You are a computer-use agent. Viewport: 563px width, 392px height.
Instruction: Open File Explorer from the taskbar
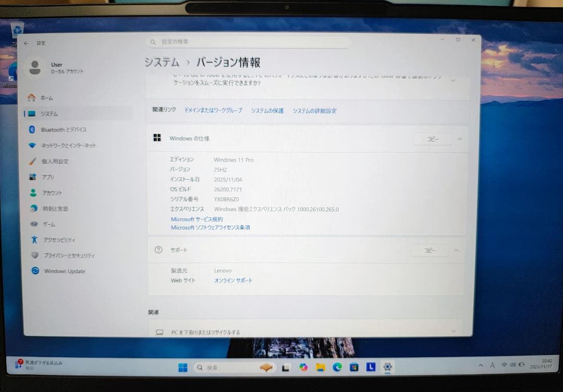320,367
